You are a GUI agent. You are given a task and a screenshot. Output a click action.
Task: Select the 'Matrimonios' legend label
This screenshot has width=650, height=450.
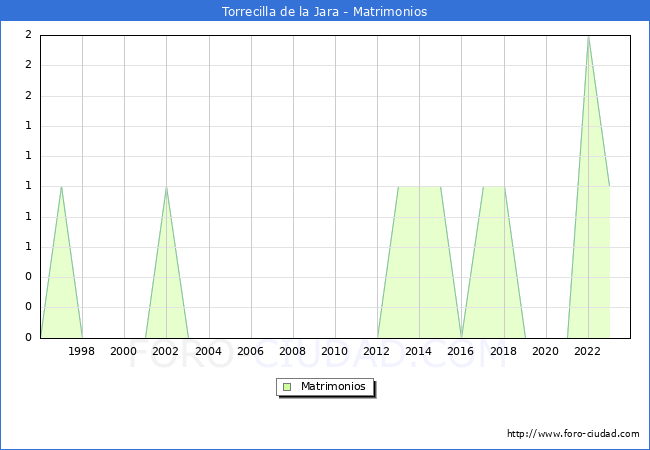333,386
